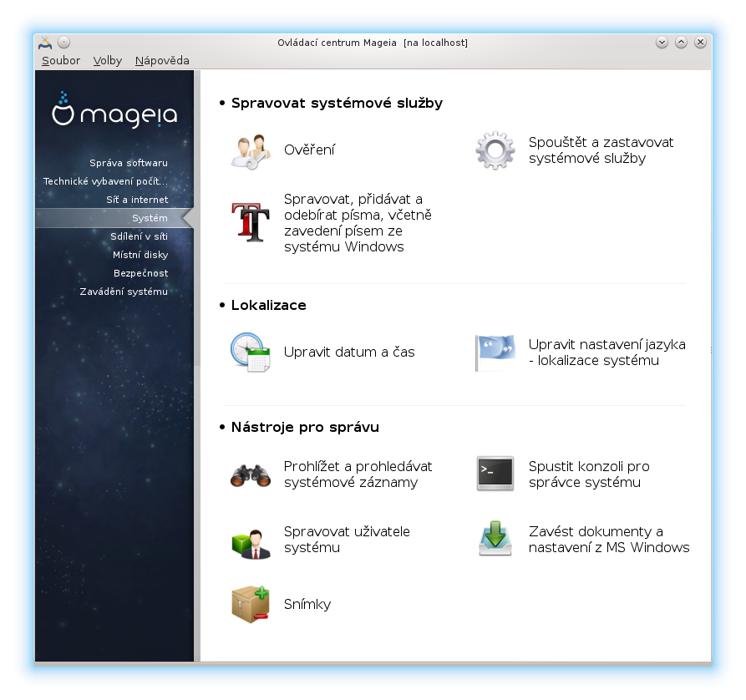Viewport: 746px width, 700px height.
Task: Click the green download arrow import icon
Action: coord(495,538)
